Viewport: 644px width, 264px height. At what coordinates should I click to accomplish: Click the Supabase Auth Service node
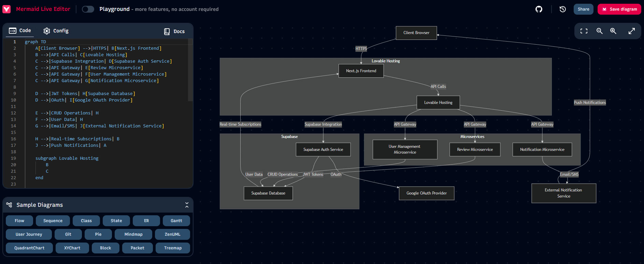[323, 150]
